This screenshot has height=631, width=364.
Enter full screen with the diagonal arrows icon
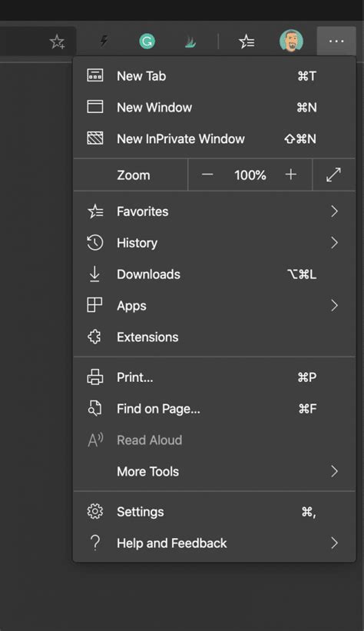[333, 174]
